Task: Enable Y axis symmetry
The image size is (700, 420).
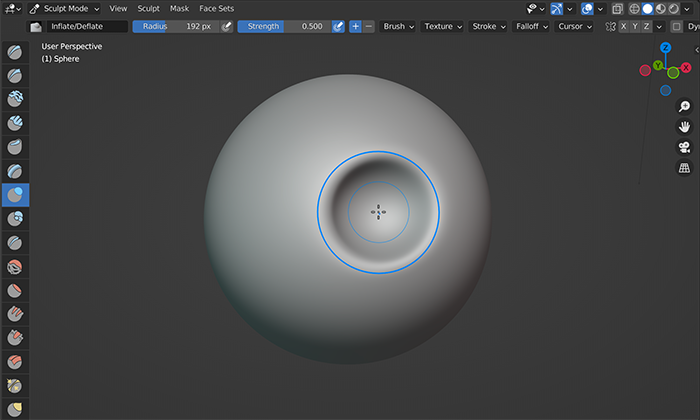Action: pyautogui.click(x=635, y=27)
